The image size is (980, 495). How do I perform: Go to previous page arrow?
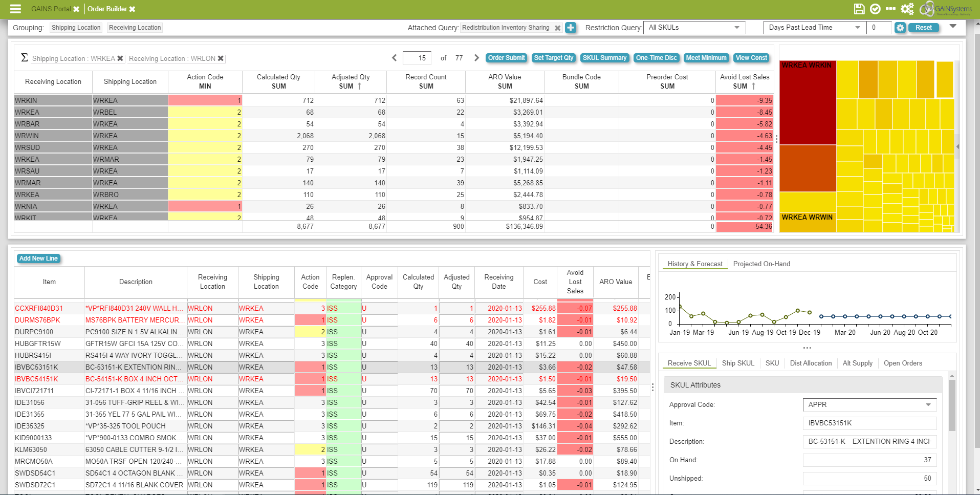coord(394,58)
